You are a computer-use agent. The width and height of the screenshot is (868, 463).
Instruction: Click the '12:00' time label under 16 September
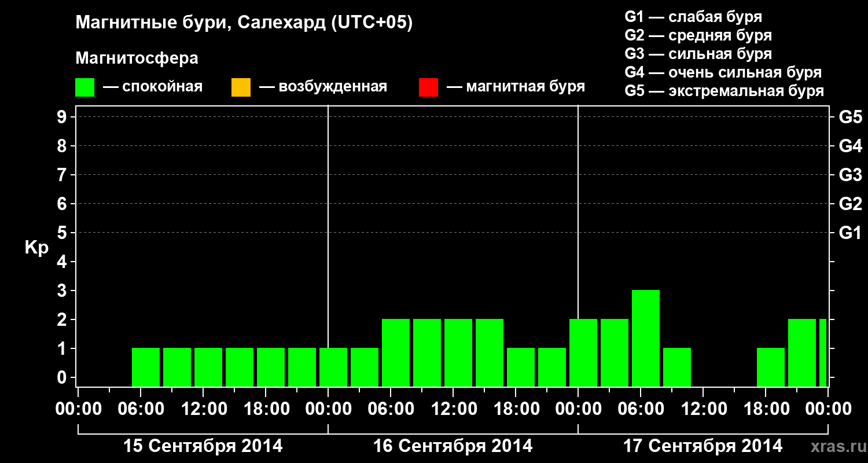(453, 409)
